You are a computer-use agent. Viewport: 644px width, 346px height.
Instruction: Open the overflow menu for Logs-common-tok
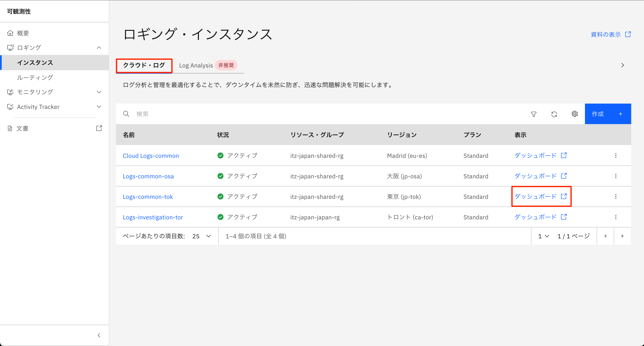point(616,196)
